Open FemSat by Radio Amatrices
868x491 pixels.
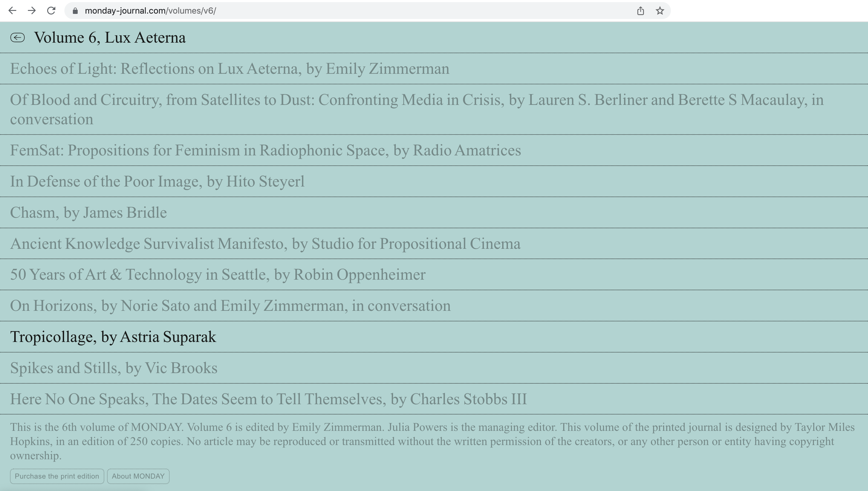click(265, 150)
